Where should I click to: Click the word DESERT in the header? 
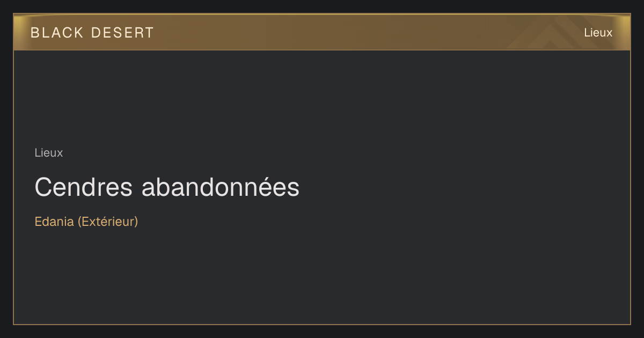click(123, 33)
